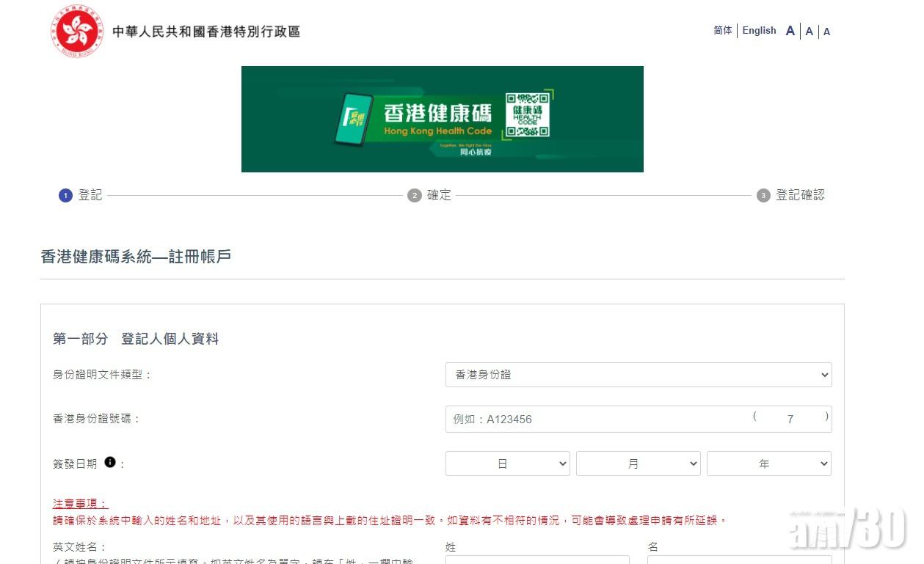Switch language to 简体
This screenshot has height=564, width=924.
coord(722,31)
